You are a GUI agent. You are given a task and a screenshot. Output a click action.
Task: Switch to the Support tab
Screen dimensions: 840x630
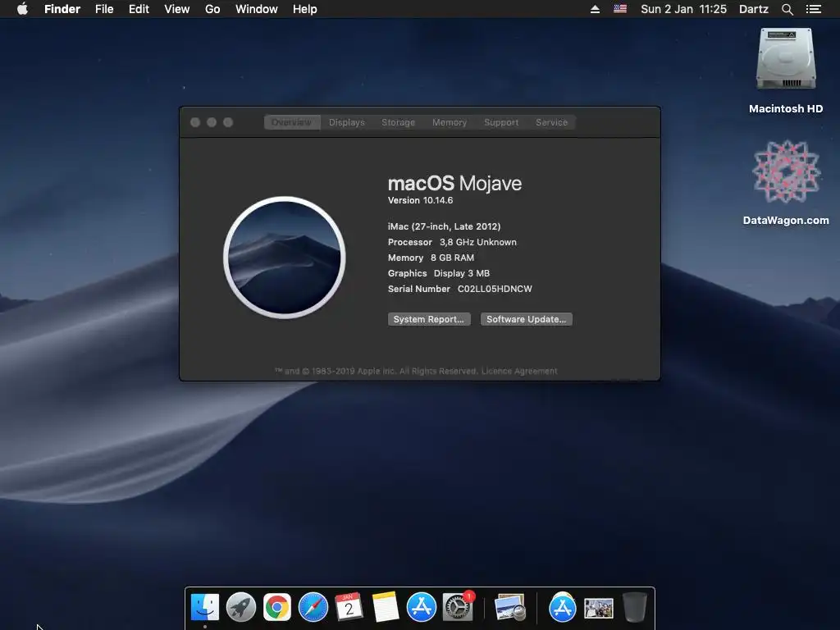coord(501,122)
